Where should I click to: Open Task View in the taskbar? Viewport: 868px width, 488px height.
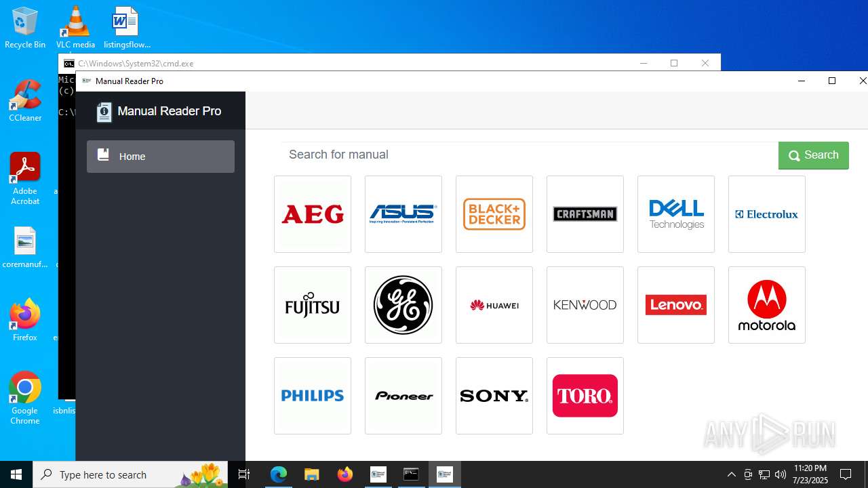point(245,474)
